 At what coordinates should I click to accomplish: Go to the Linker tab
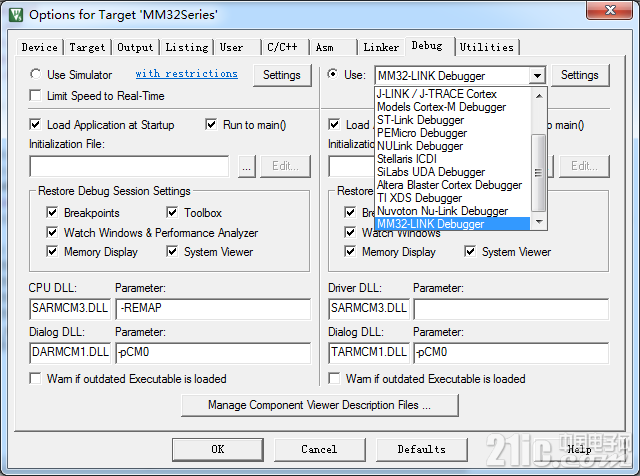pos(381,47)
